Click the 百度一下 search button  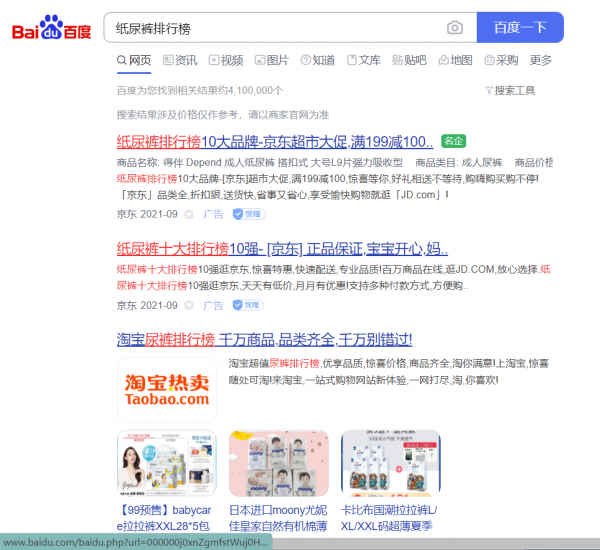pyautogui.click(x=520, y=27)
